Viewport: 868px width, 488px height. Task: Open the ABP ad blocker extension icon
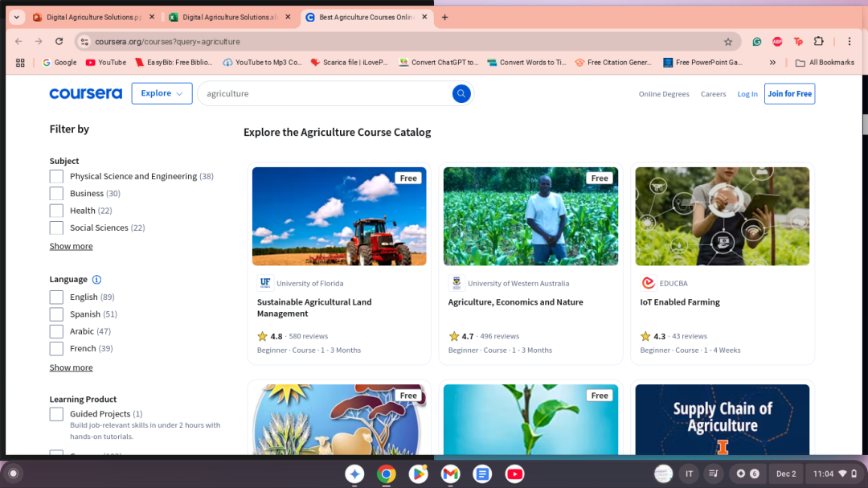pos(777,42)
